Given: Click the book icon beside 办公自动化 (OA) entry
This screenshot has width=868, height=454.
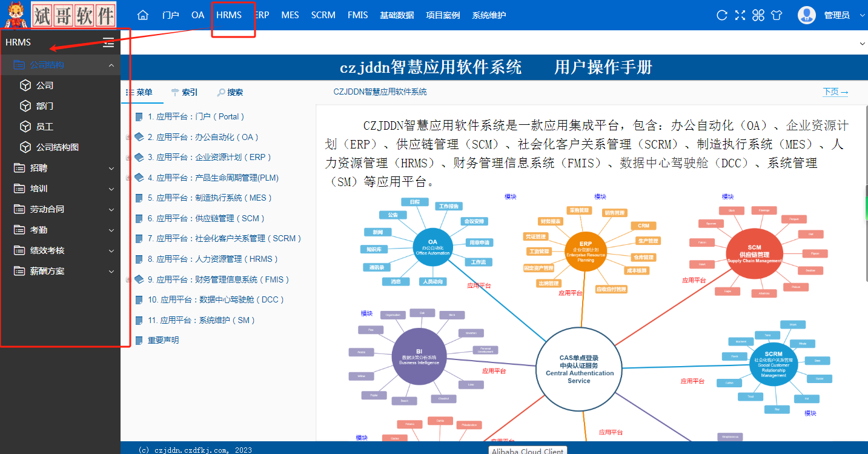Looking at the screenshot, I should point(139,137).
